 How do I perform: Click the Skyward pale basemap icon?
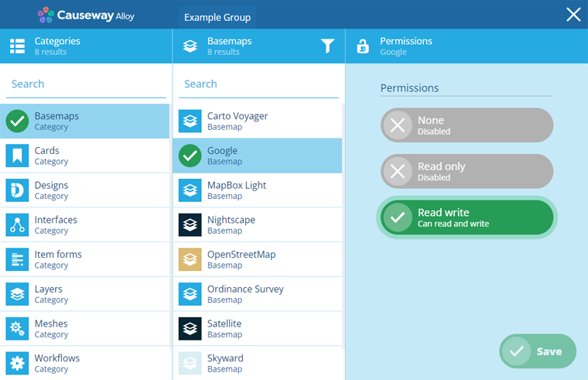[190, 363]
